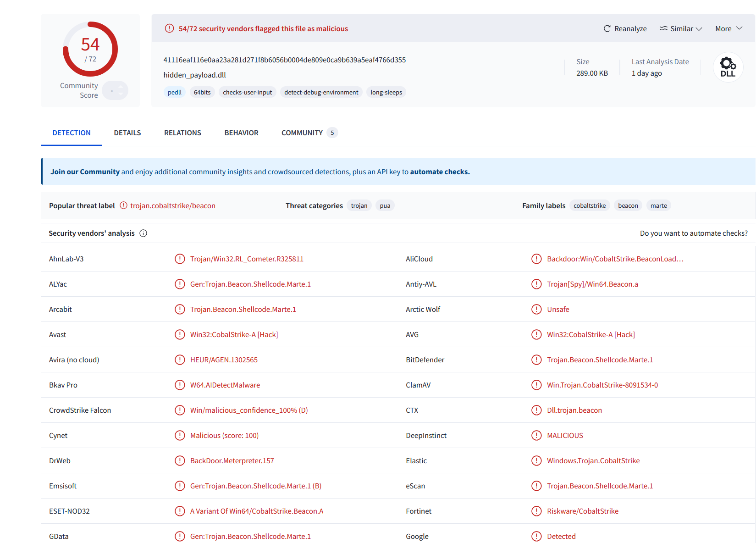Click the trojan threat category chip
Viewport: 756px width, 543px height.
pyautogui.click(x=359, y=205)
